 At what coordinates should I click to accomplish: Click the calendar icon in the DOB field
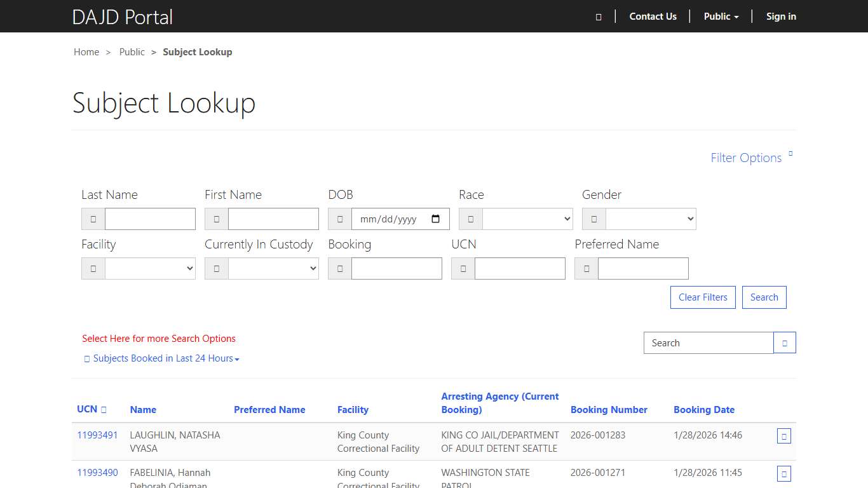pos(436,219)
